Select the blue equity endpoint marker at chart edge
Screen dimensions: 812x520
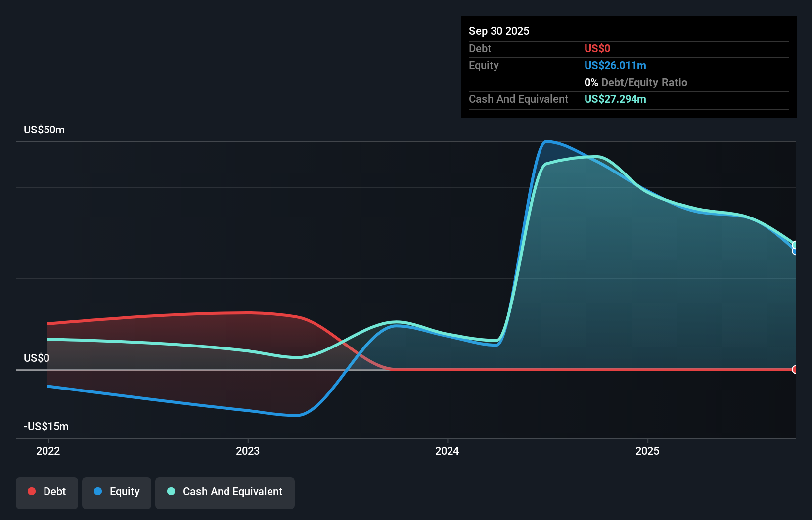795,251
